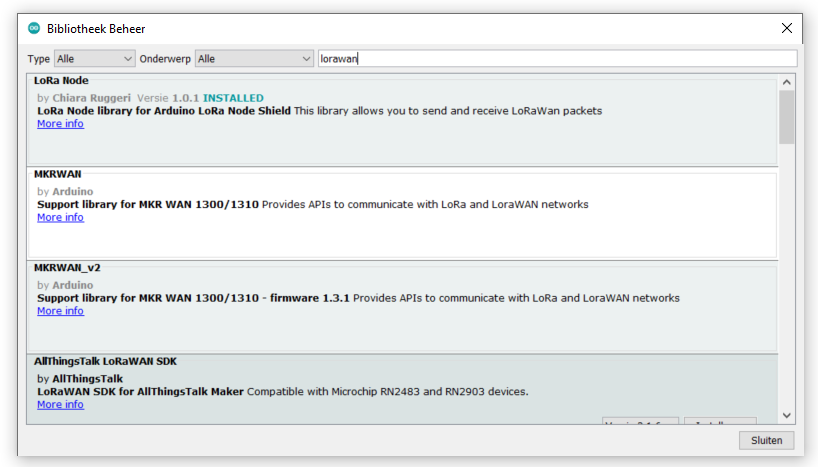Click 'Support library for MKR WAN 1300/1310 - firmware 1.3.1'
818x467 pixels.
(193, 298)
